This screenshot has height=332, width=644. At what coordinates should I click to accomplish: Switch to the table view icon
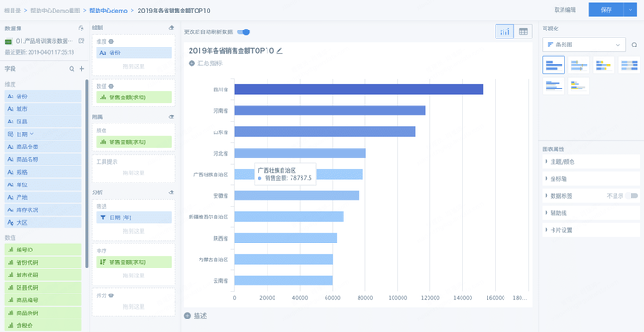coord(523,31)
